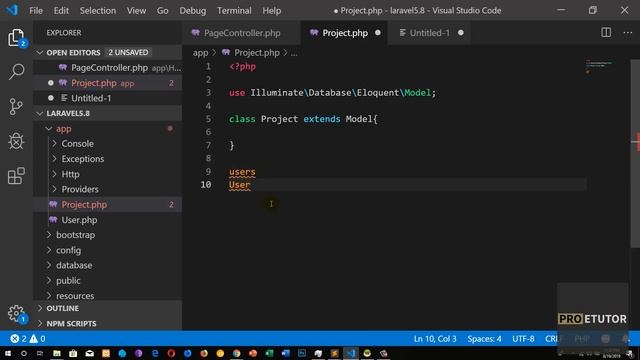Click the breadcrumb ellipsis after Project.php

[x=294, y=53]
